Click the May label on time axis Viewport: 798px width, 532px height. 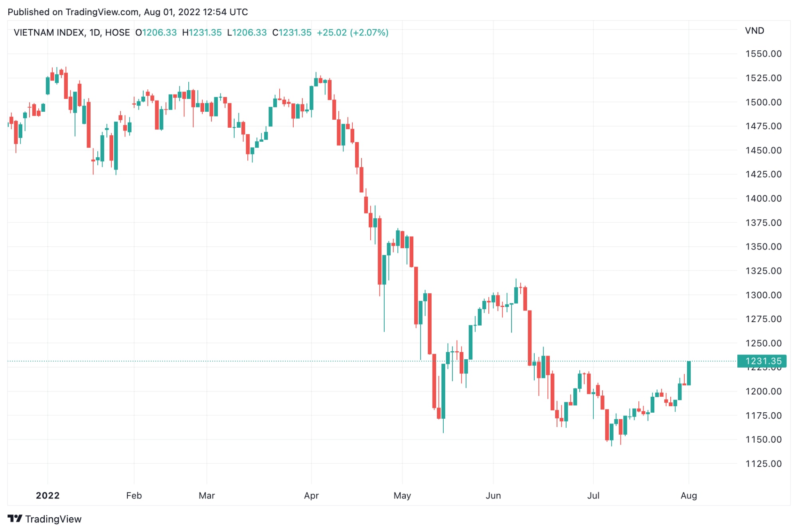coord(402,496)
